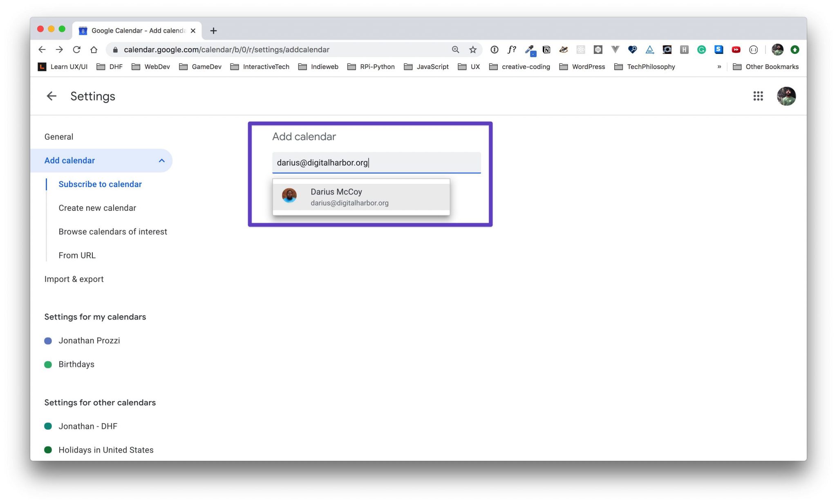Click the Grammarly extension icon
Image resolution: width=837 pixels, height=504 pixels.
[701, 49]
